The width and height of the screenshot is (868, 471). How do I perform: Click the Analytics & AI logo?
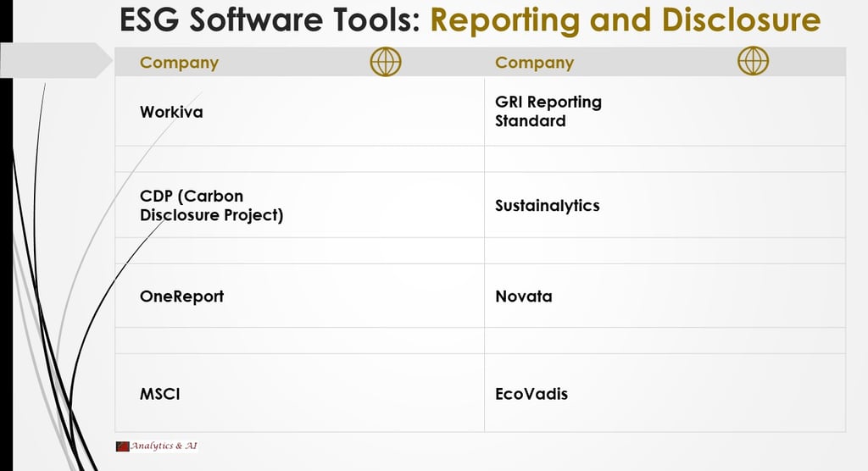tap(157, 446)
